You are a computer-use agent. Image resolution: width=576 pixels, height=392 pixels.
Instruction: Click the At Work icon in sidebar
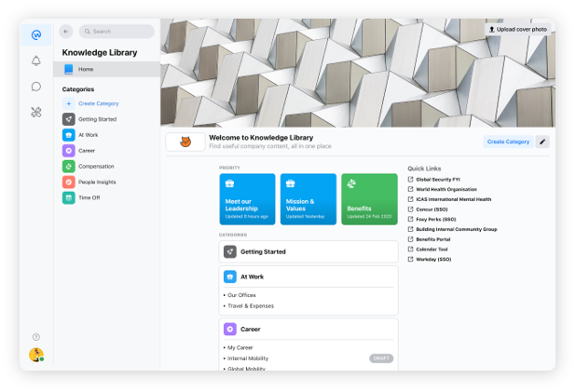69,135
